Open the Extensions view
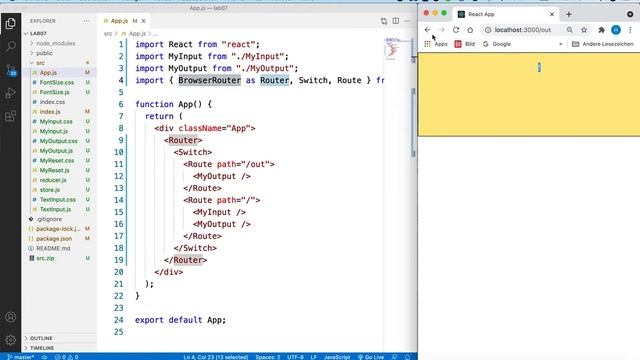 coord(11,116)
